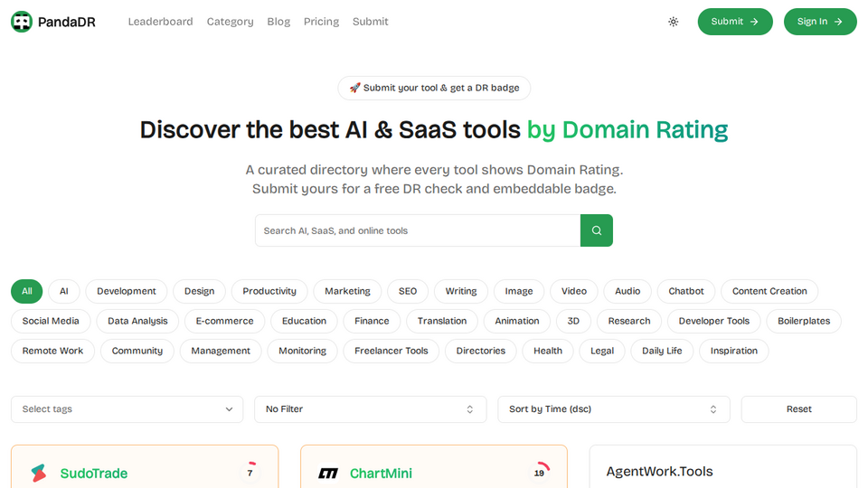Select the AI category chip
Viewport: 868px width, 488px height.
(64, 291)
